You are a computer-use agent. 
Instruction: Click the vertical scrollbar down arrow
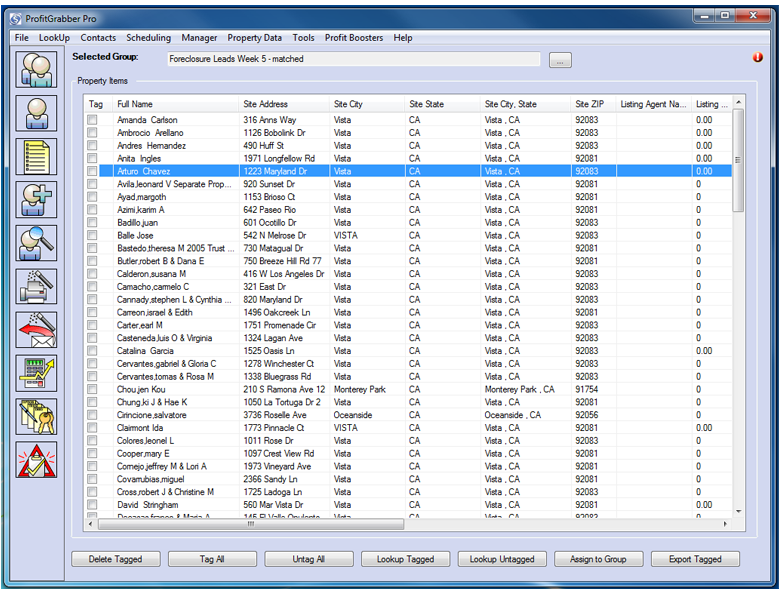click(739, 512)
